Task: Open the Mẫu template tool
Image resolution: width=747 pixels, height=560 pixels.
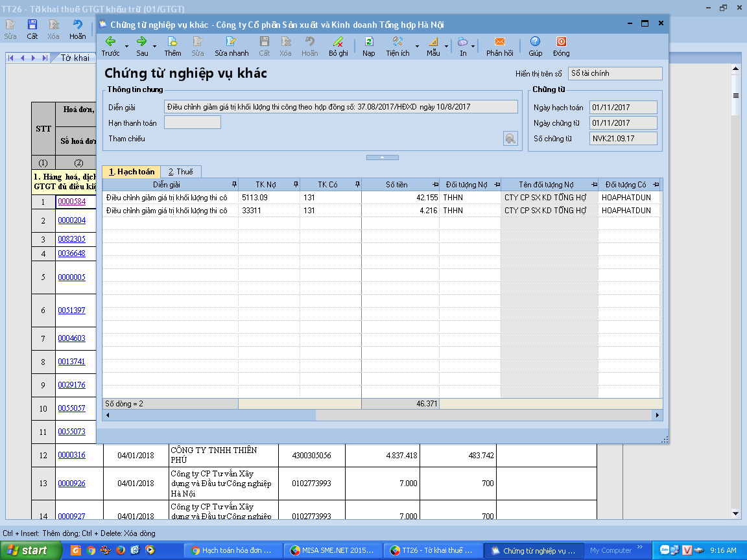Action: point(433,46)
